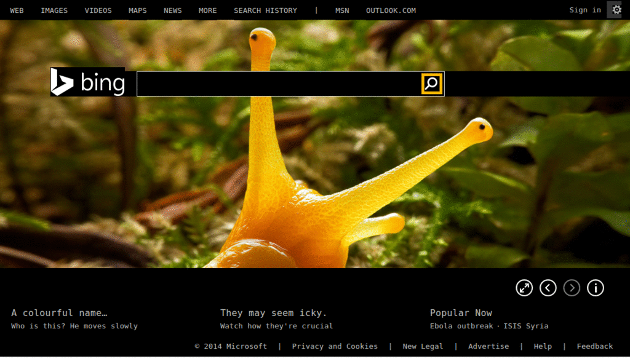Go to the previous background image
Screen dimensions: 630x364
point(548,288)
